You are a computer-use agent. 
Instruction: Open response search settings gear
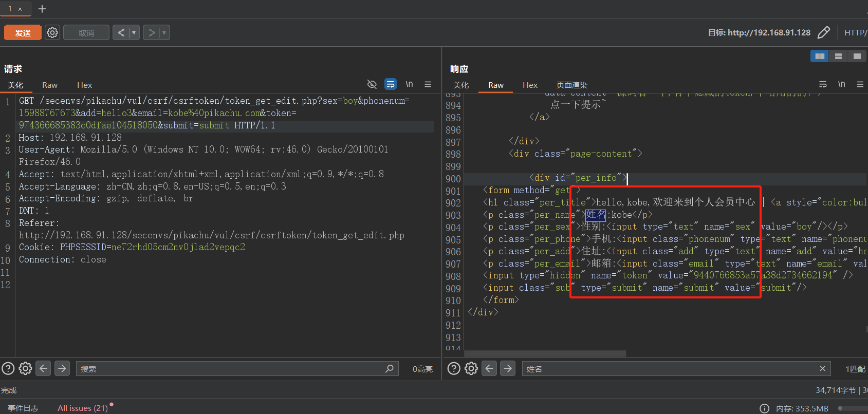[x=471, y=368]
